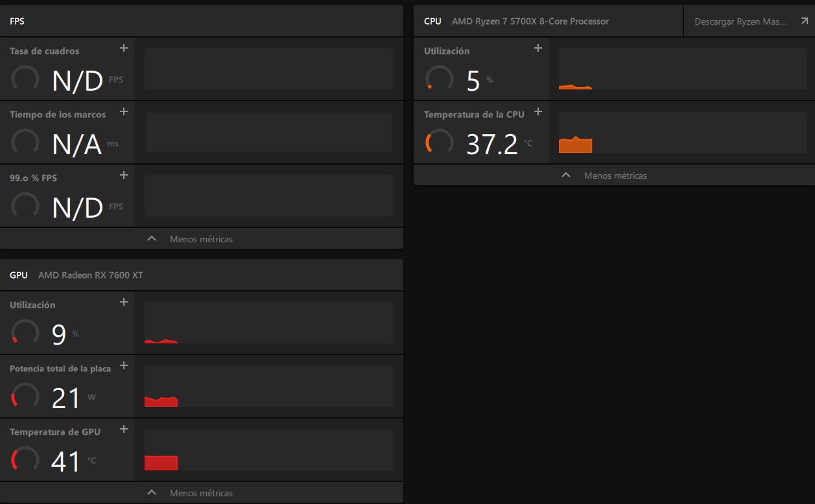Screen dimensions: 815x504
Task: Click the GPU temperature history graph
Action: click(268, 450)
